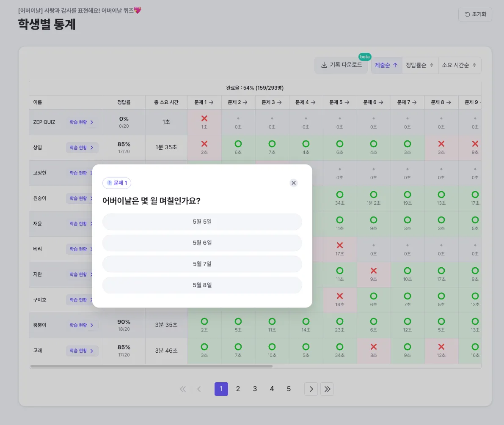Viewport: 504px width, 425px height.
Task: Sort by 제출순 submission order
Action: tap(386, 65)
